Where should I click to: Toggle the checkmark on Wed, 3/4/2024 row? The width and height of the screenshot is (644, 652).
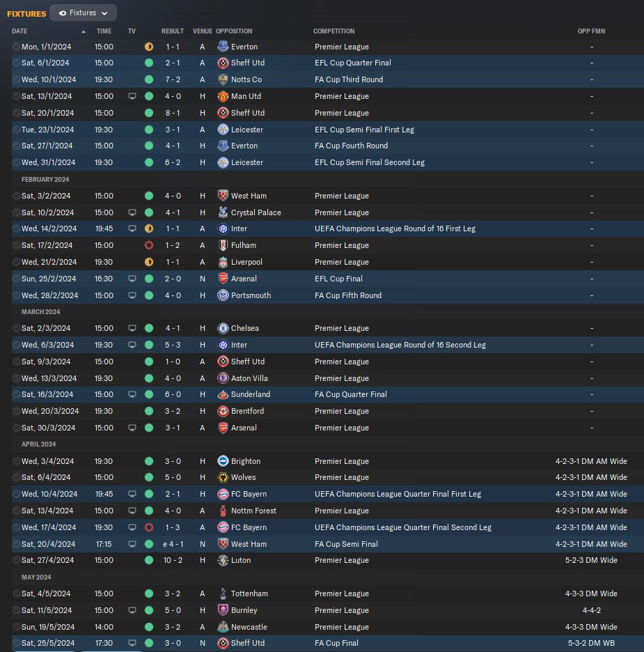[x=16, y=460]
